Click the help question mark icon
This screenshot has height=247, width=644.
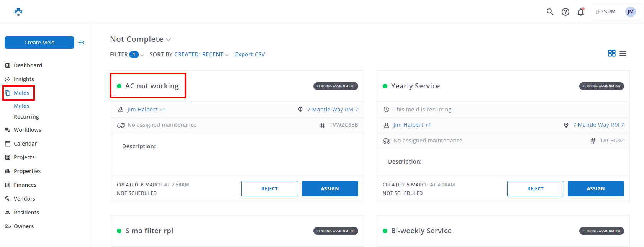click(x=565, y=12)
